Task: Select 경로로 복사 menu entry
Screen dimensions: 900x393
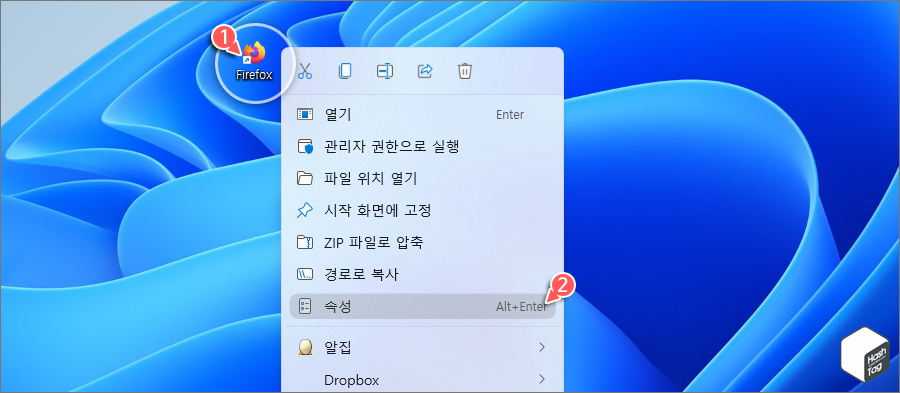Action: click(x=422, y=274)
